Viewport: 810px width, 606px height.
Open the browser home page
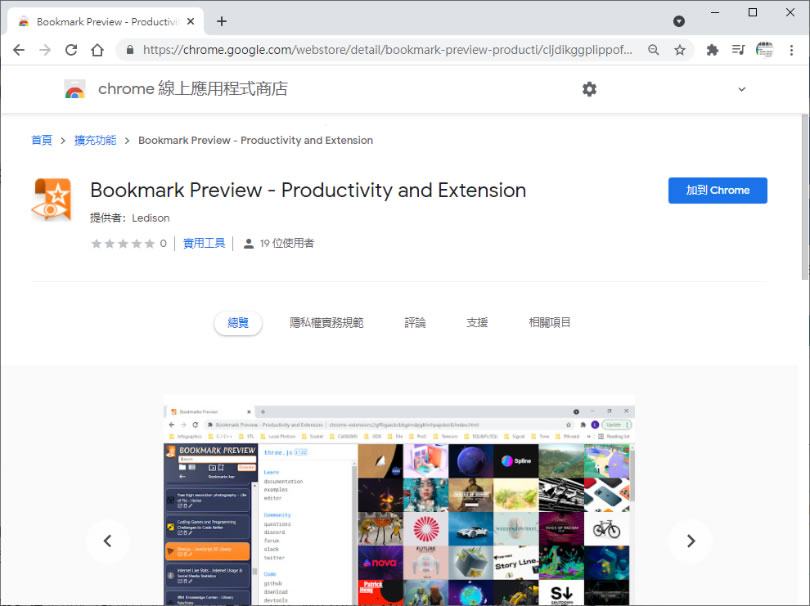tap(98, 50)
